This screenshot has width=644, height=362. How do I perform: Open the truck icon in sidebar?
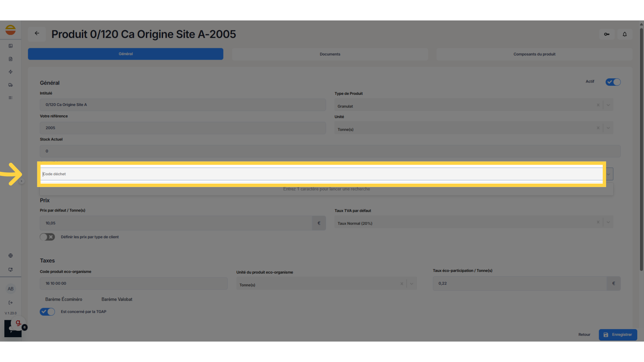(11, 85)
